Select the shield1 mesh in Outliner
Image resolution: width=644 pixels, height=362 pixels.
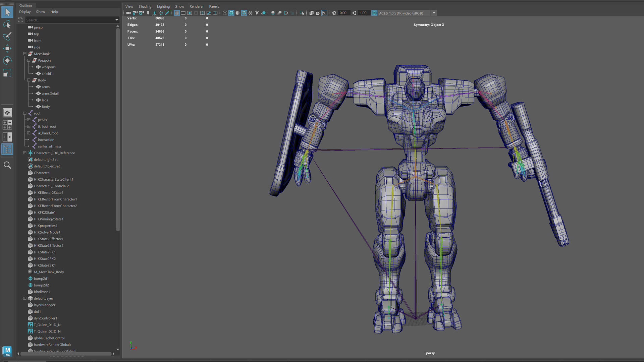pyautogui.click(x=47, y=74)
